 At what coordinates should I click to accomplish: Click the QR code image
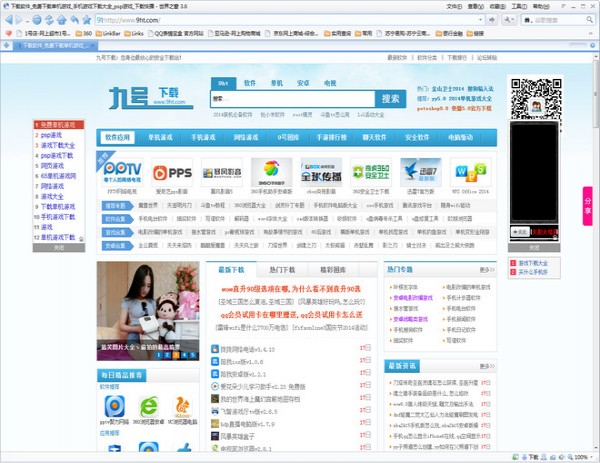coord(536,99)
